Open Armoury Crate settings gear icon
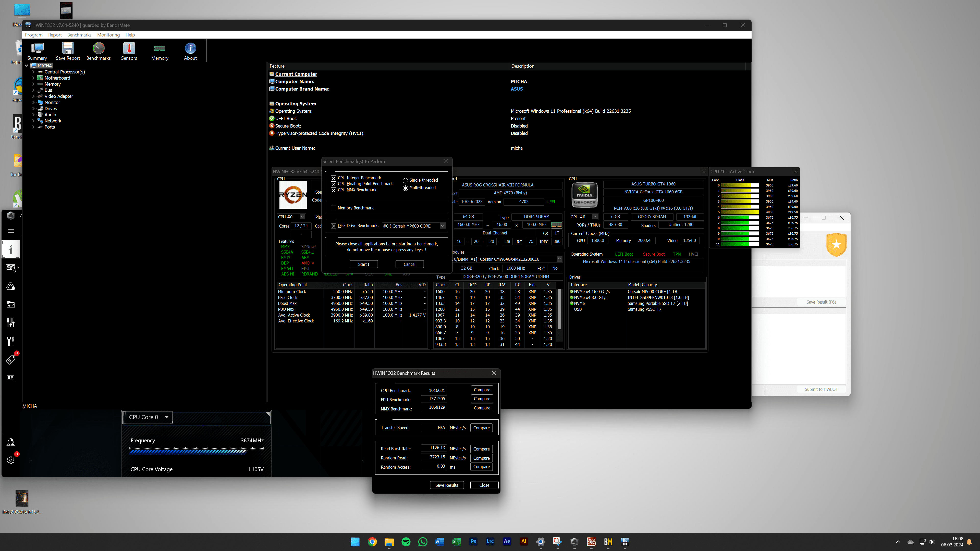This screenshot has width=980, height=551. 11,460
